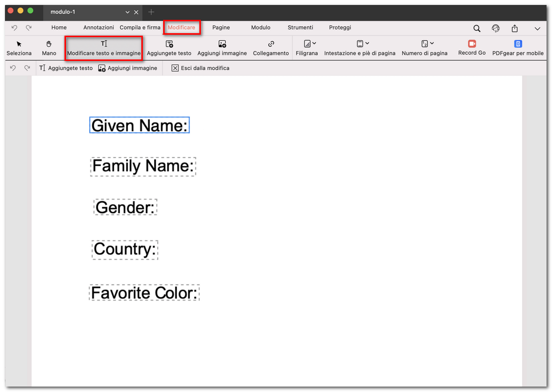Click the share export icon
Image resolution: width=552 pixels, height=392 pixels.
click(515, 28)
